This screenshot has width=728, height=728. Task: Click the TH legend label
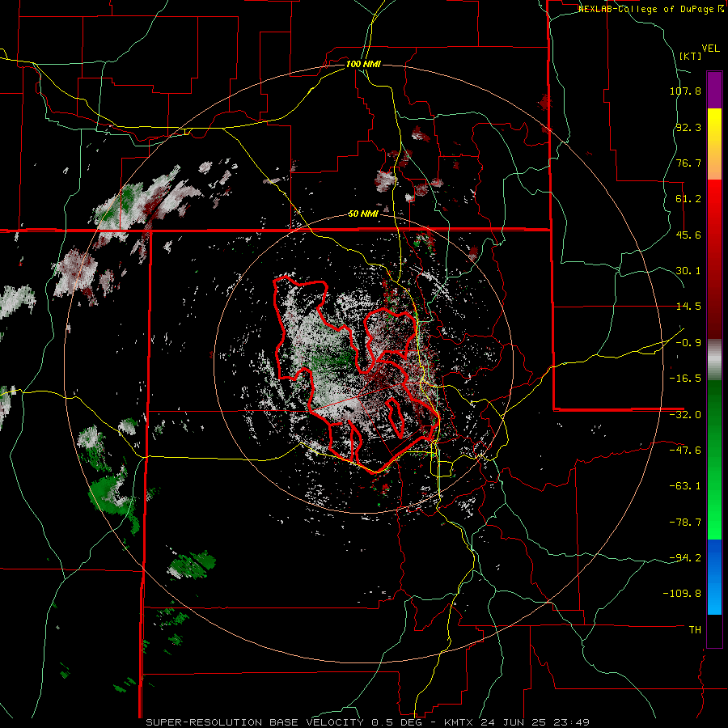click(695, 630)
